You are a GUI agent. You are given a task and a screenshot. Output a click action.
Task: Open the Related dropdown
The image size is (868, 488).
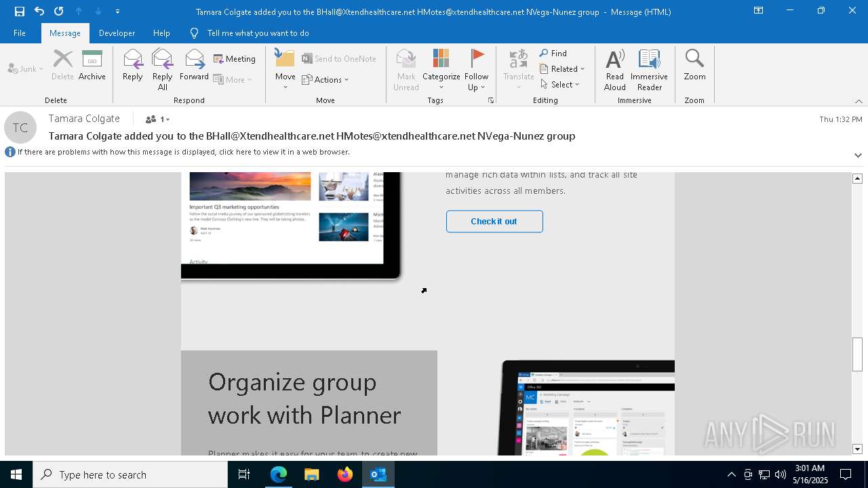point(562,68)
